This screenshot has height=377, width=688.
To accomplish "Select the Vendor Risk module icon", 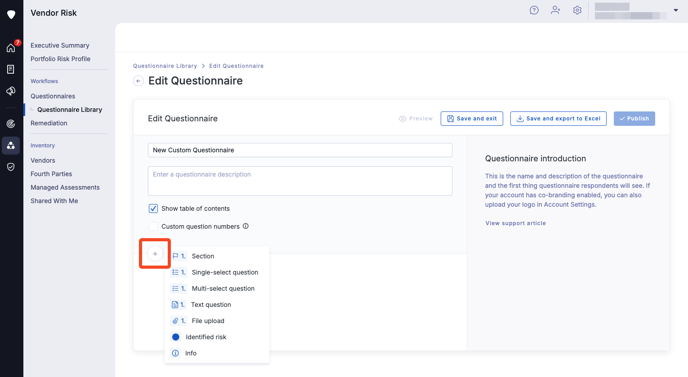I will click(11, 145).
